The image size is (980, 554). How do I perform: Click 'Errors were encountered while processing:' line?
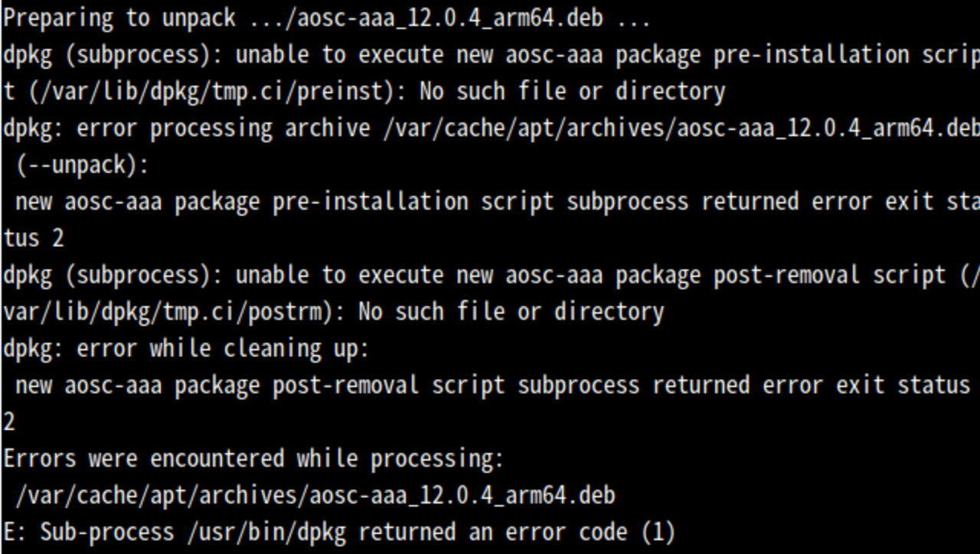click(x=253, y=459)
